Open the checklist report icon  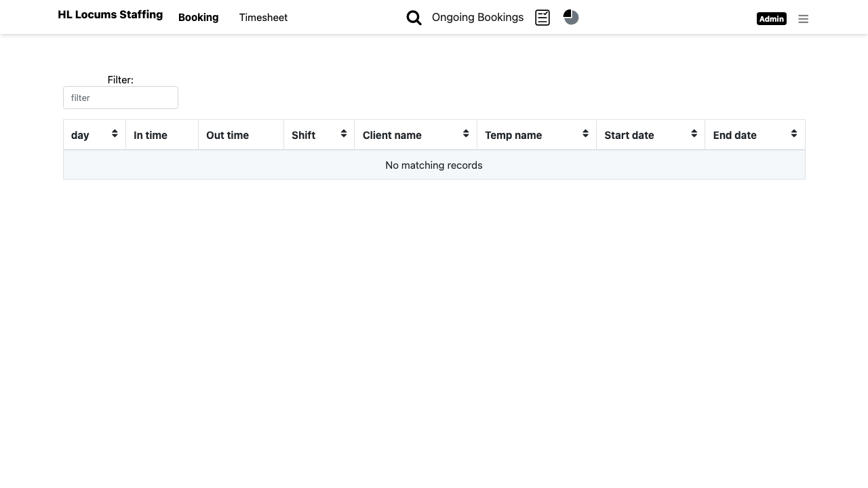click(542, 18)
